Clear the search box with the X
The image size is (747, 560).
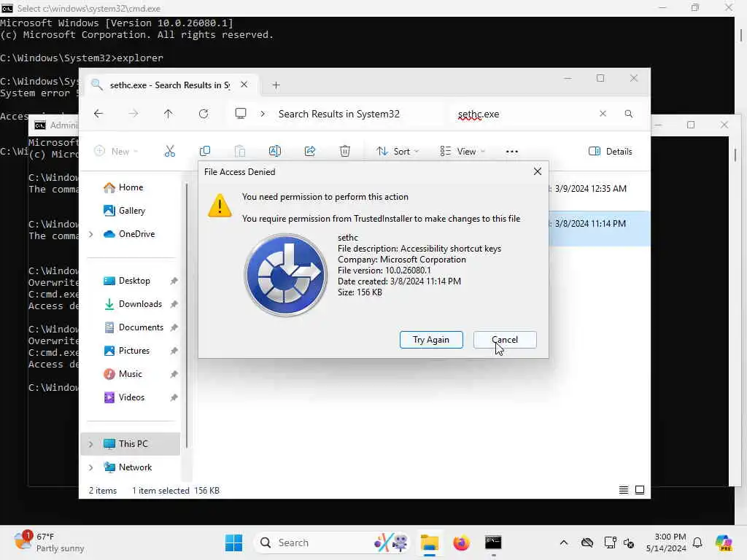point(603,114)
